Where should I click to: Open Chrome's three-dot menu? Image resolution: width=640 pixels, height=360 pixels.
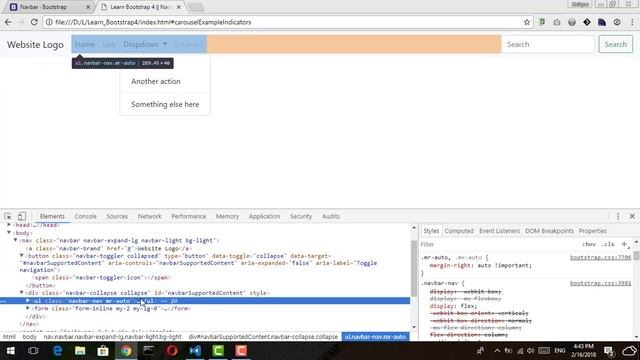pos(632,22)
